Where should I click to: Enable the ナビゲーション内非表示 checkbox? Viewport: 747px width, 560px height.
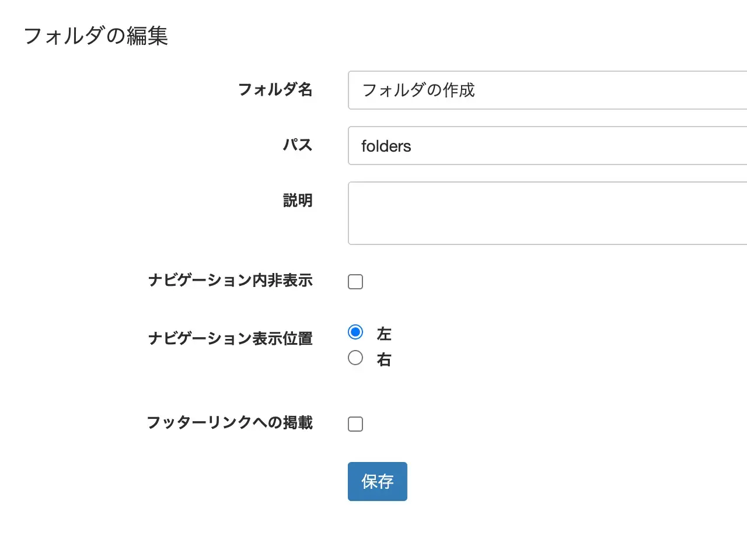coord(355,282)
